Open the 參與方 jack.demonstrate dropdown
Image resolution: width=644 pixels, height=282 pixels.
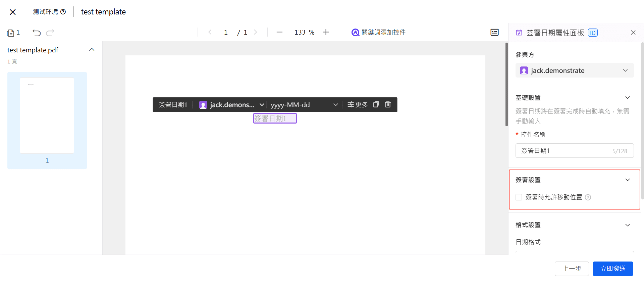(575, 70)
